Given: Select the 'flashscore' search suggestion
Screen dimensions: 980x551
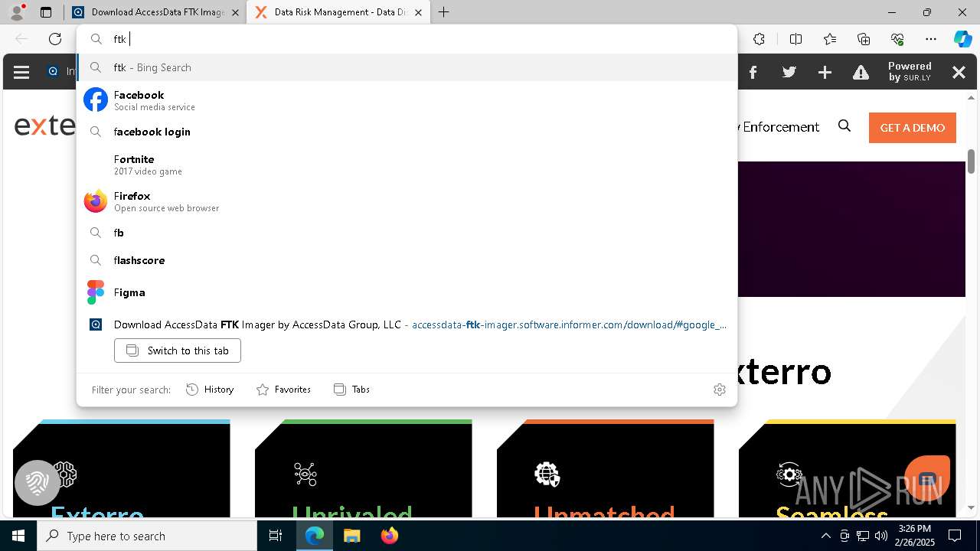Looking at the screenshot, I should click(x=407, y=260).
